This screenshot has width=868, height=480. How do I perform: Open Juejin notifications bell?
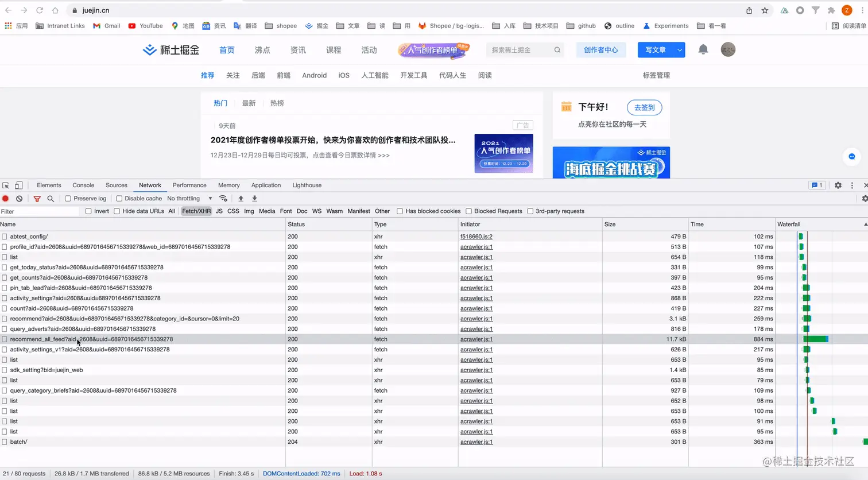point(703,50)
